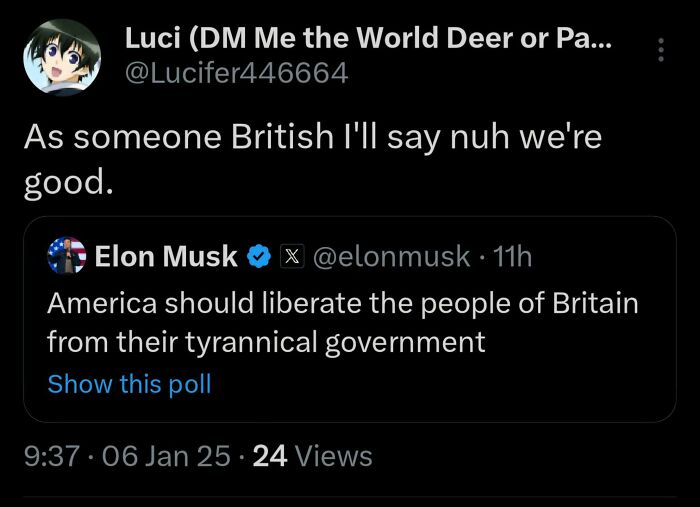Image resolution: width=700 pixels, height=507 pixels.
Task: Click "from their tyrannical government" line
Action: [x=266, y=342]
